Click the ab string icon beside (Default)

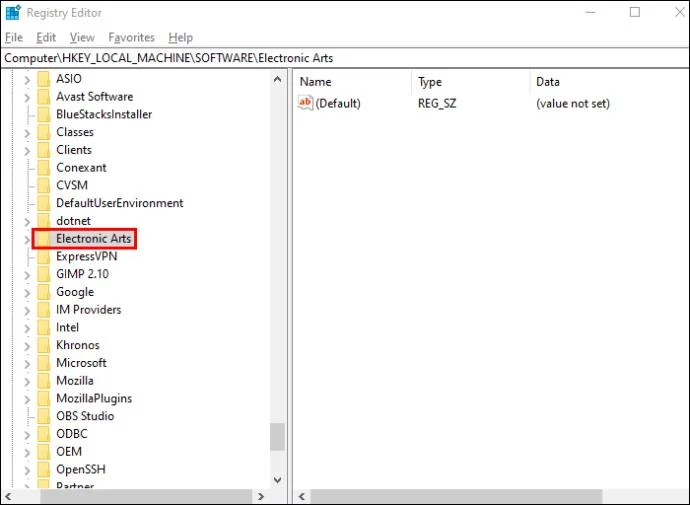pos(306,103)
